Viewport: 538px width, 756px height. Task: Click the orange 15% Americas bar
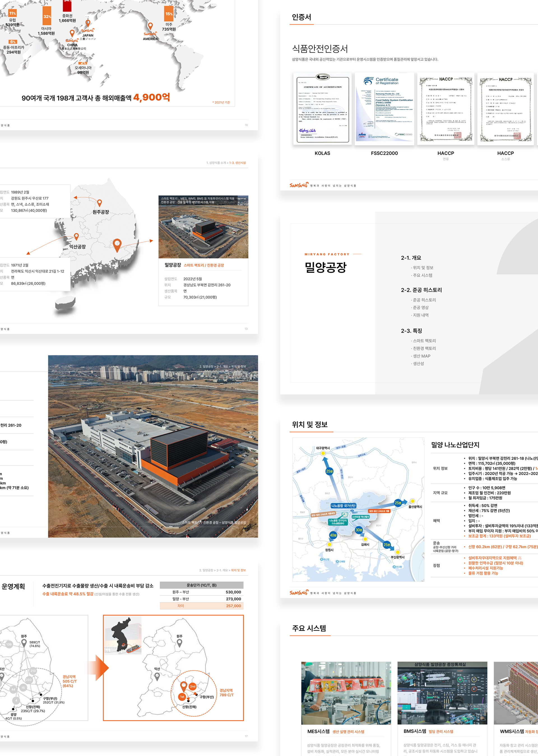pyautogui.click(x=169, y=13)
